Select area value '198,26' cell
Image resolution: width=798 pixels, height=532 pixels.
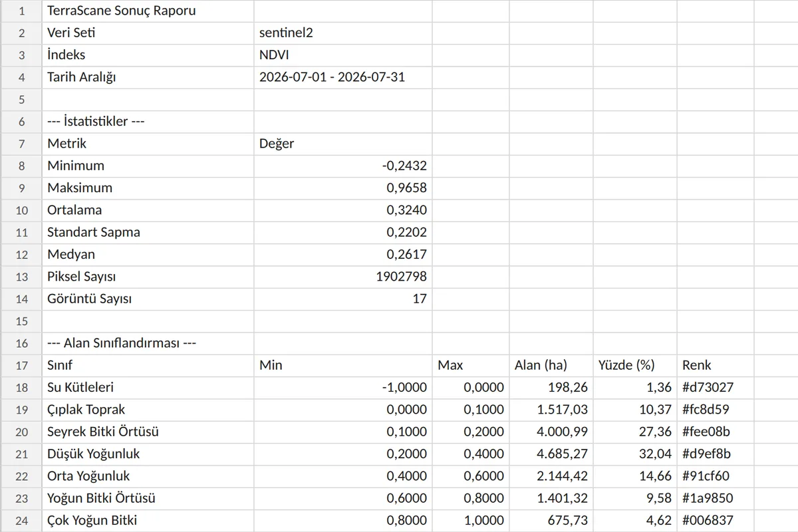(x=551, y=388)
